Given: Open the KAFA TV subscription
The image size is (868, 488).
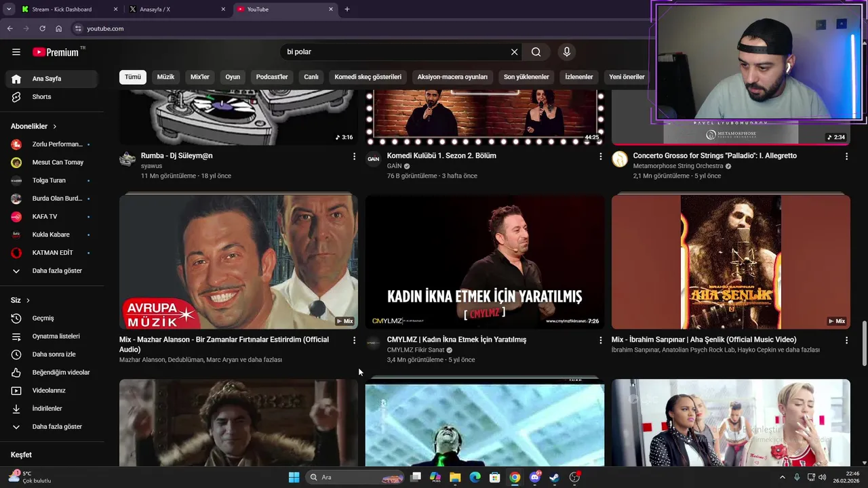Looking at the screenshot, I should click(x=52, y=217).
